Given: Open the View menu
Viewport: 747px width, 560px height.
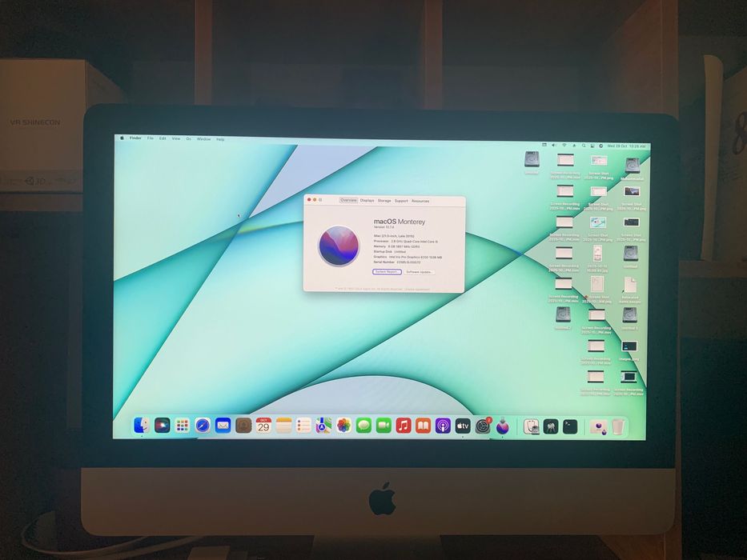Looking at the screenshot, I should [176, 138].
